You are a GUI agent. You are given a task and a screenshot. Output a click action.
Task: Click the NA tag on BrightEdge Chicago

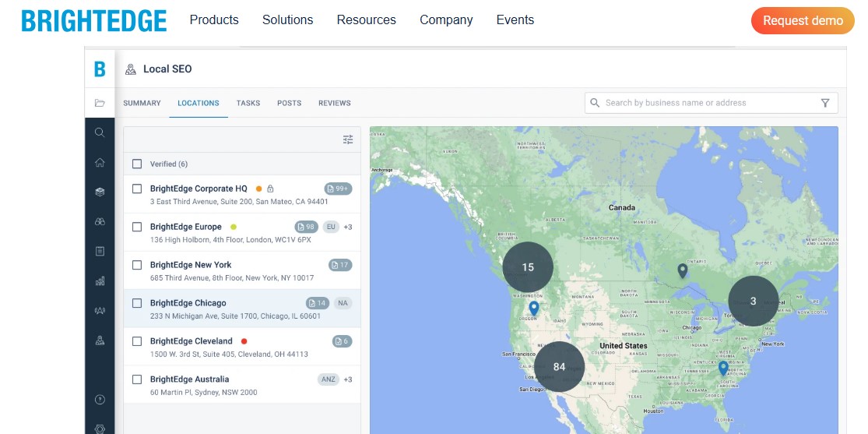[x=343, y=303]
